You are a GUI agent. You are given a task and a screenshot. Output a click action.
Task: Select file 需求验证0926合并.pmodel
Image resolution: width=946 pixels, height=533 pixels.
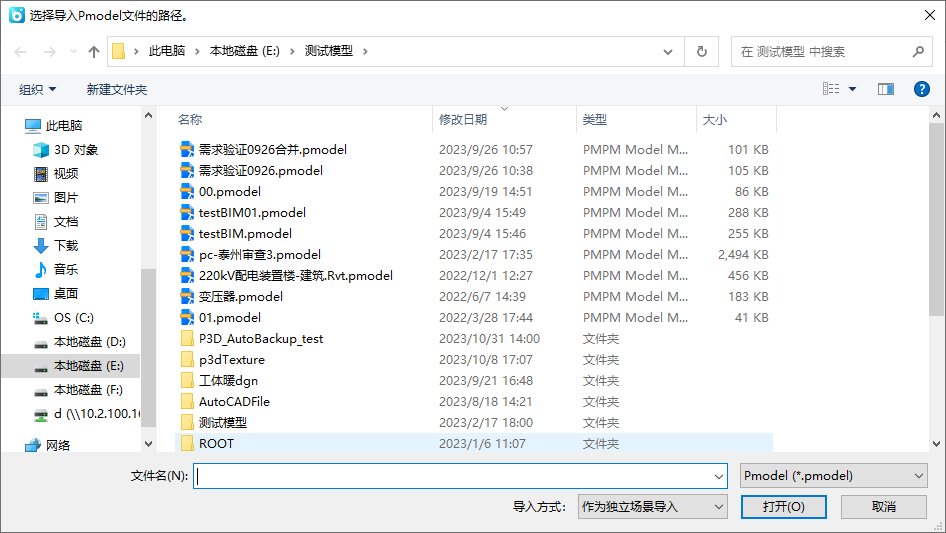[273, 150]
